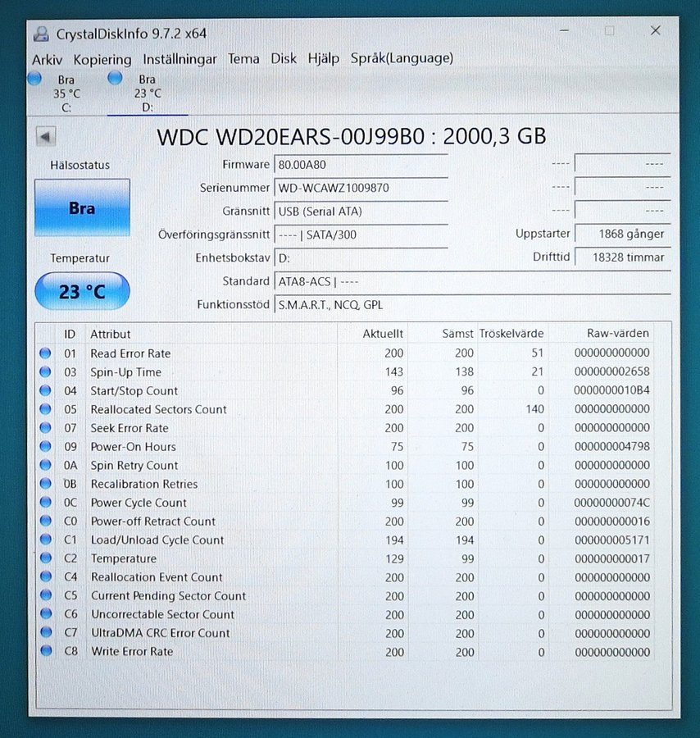Open the Kopiering menu
This screenshot has width=700, height=738.
(102, 59)
